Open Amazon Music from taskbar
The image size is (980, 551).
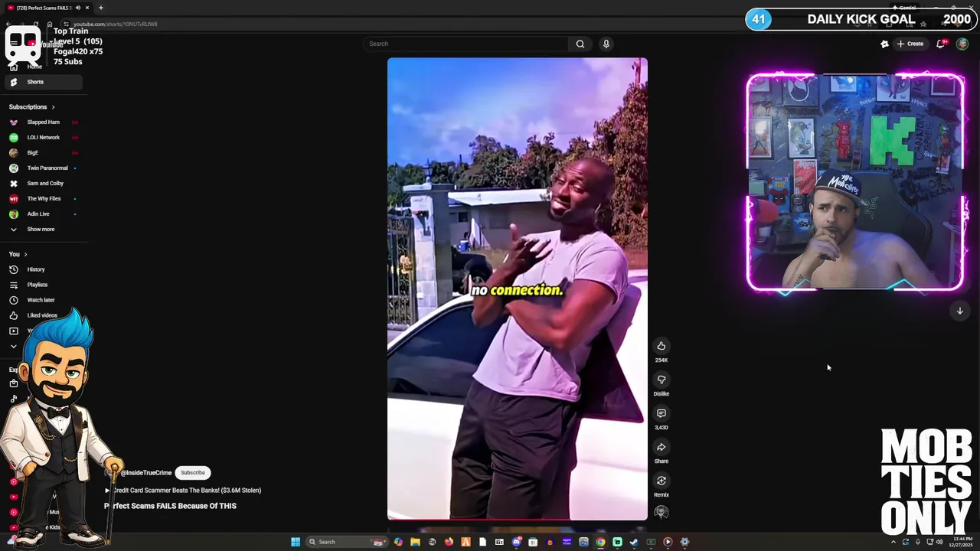(x=567, y=542)
